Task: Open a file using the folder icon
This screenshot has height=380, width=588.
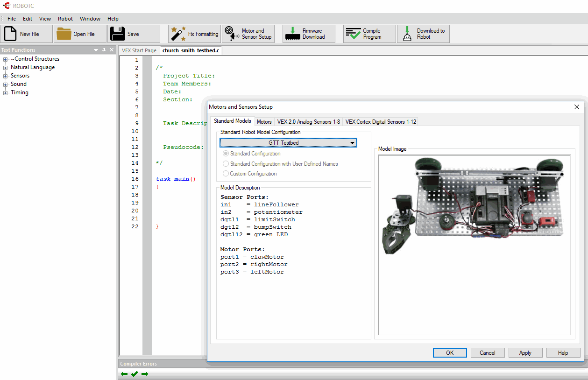Action: pos(64,34)
